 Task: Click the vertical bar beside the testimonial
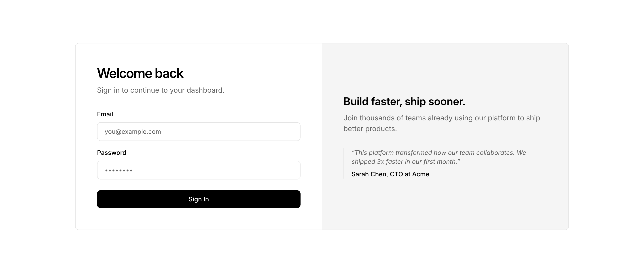344,163
